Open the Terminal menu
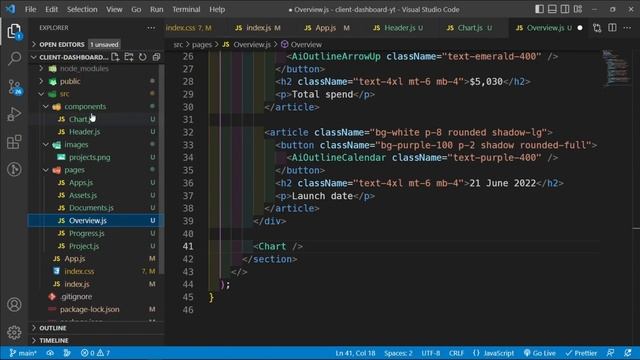Image resolution: width=640 pixels, height=360 pixels. 186,9
